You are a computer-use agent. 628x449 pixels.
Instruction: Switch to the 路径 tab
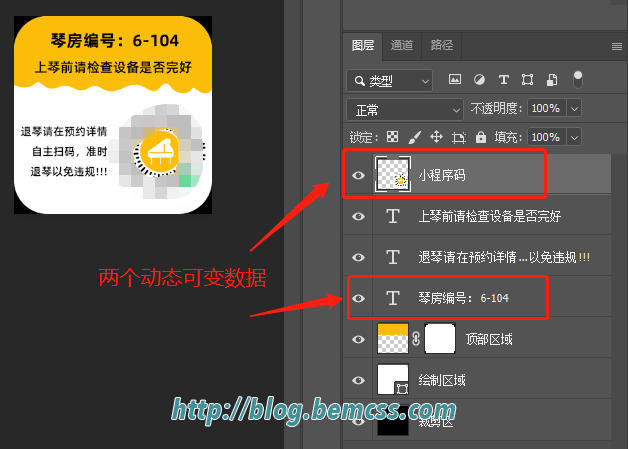tap(441, 45)
